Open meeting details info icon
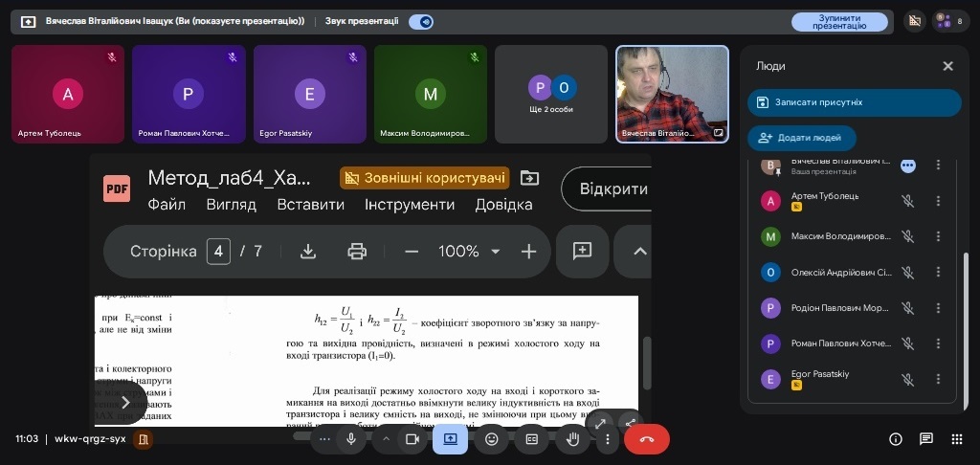 895,439
